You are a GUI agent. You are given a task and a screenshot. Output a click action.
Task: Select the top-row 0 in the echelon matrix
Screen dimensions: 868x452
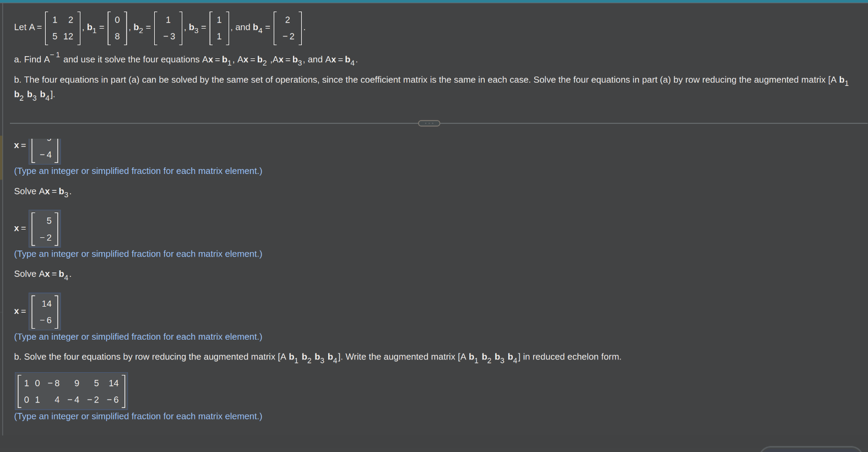pos(37,383)
